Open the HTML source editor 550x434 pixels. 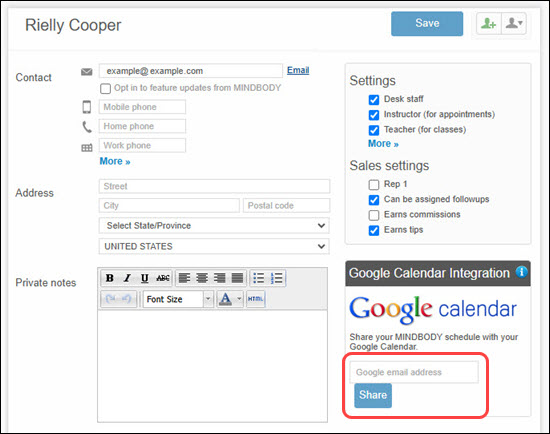[x=255, y=299]
